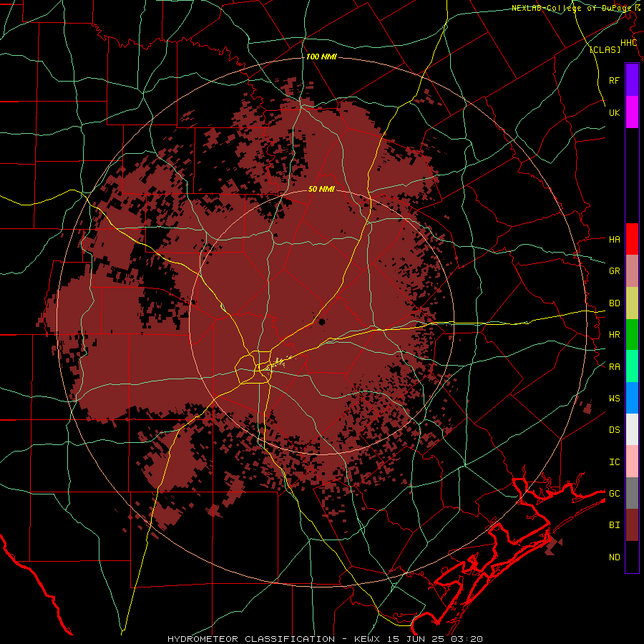Screen dimensions: 644x644
Task: Click the 03:20 timestamp
Action: pos(466,639)
